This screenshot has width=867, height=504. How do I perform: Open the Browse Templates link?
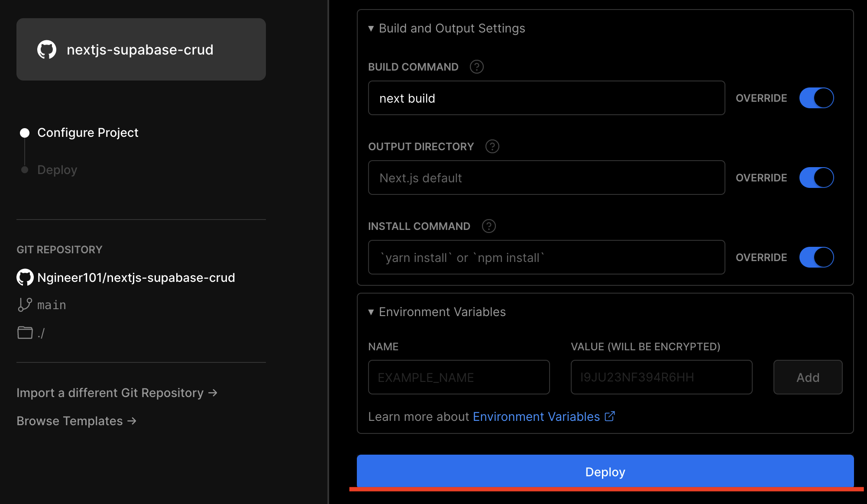[76, 421]
